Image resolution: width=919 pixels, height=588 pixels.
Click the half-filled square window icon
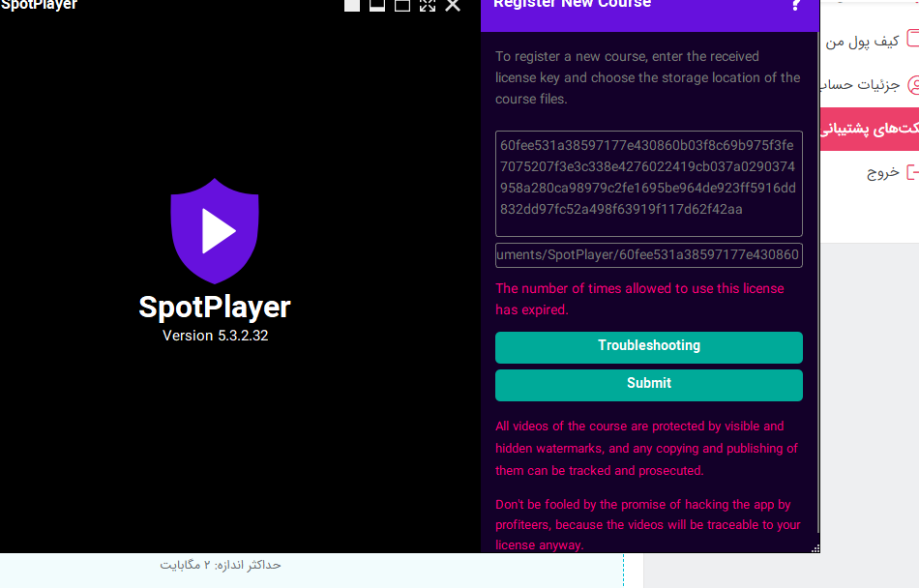click(377, 5)
